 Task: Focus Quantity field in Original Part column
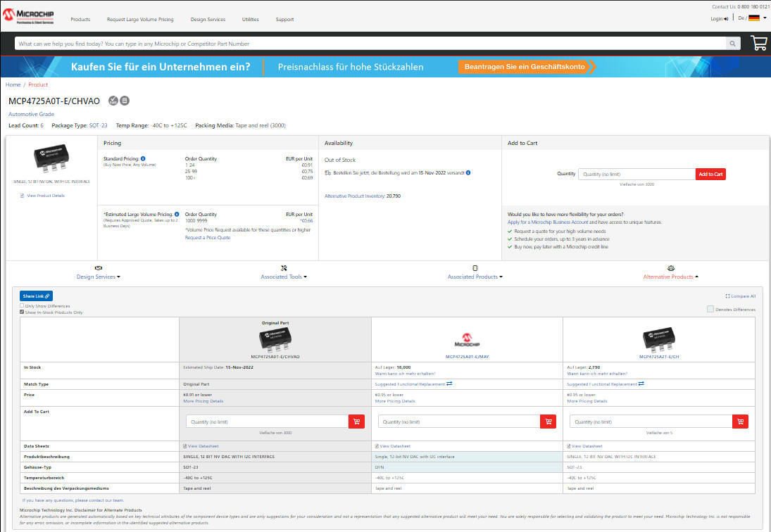coord(268,422)
